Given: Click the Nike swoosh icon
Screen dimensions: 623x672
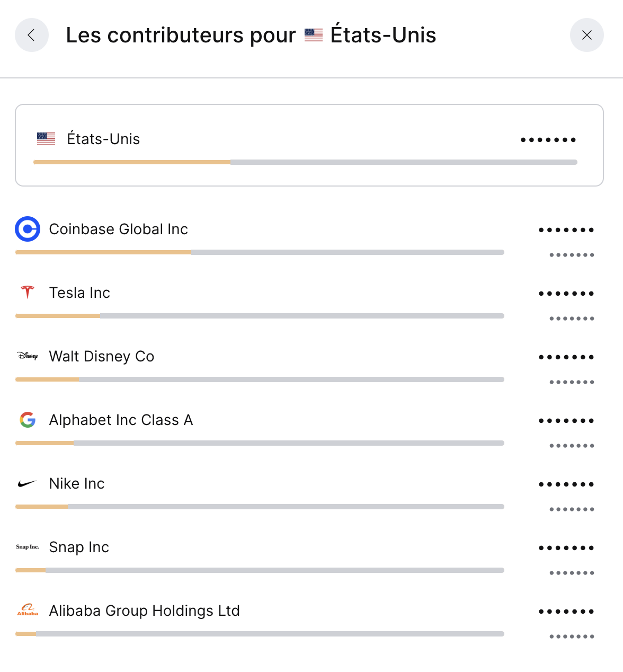Looking at the screenshot, I should [28, 483].
